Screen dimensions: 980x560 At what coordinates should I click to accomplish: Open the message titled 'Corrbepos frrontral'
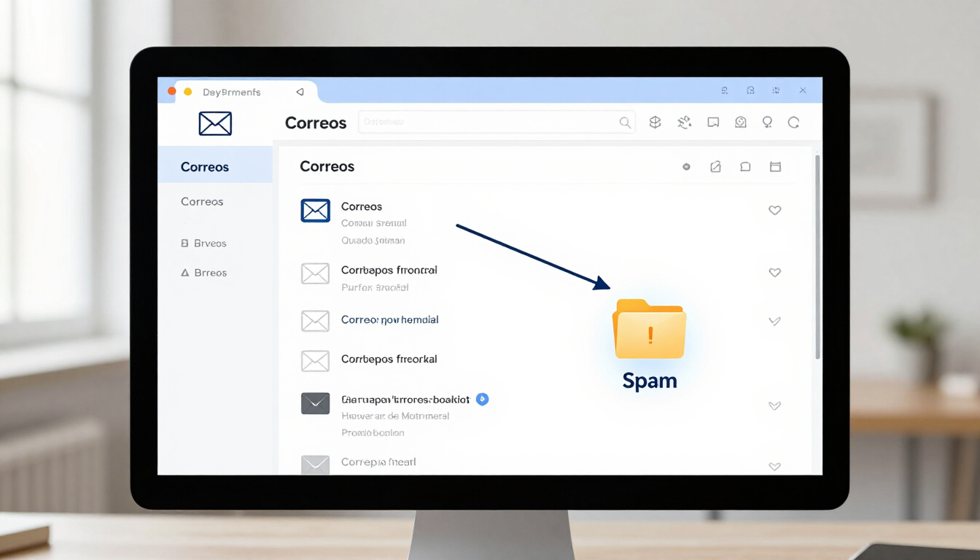[x=389, y=270]
